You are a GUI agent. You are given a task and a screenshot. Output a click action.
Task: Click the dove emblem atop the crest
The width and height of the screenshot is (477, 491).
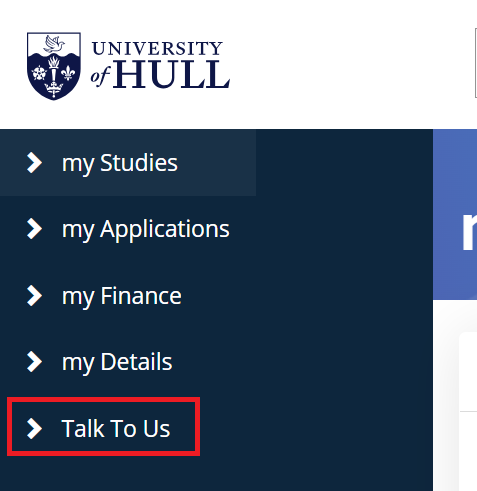tap(54, 44)
